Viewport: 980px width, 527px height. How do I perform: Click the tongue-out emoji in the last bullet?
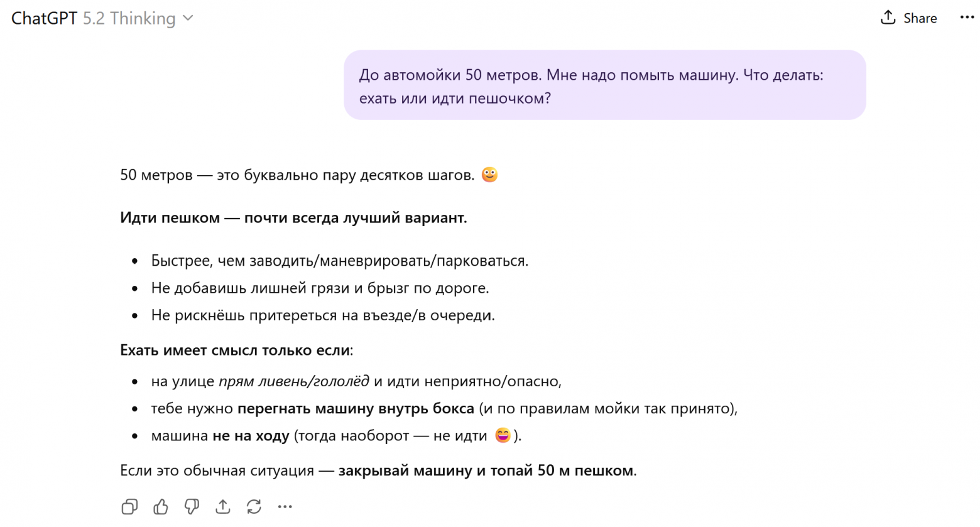tap(503, 435)
